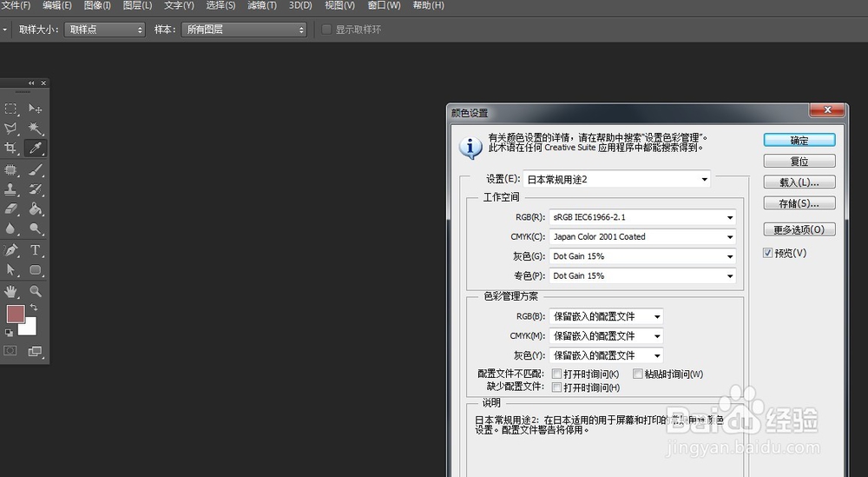Select the Path Selection arrow tool

pyautogui.click(x=10, y=270)
